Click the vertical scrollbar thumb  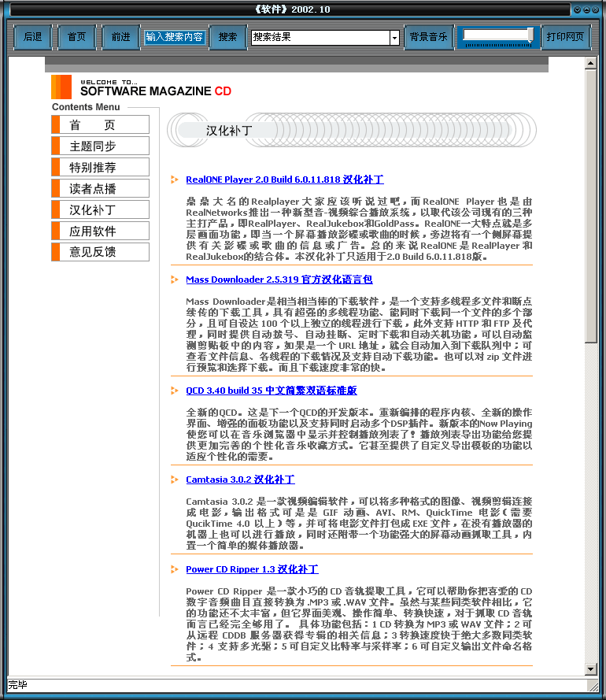coord(591,206)
